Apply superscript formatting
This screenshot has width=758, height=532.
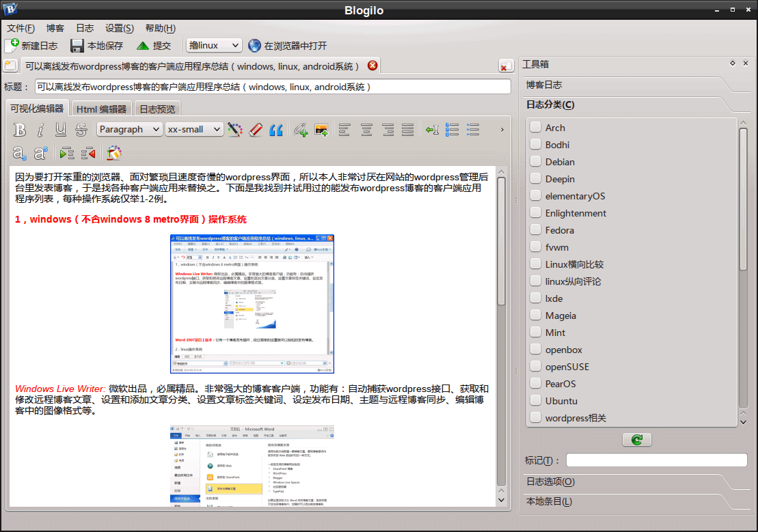point(40,154)
